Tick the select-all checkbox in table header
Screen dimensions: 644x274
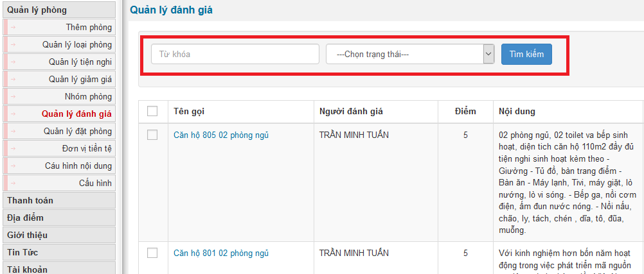(x=152, y=112)
